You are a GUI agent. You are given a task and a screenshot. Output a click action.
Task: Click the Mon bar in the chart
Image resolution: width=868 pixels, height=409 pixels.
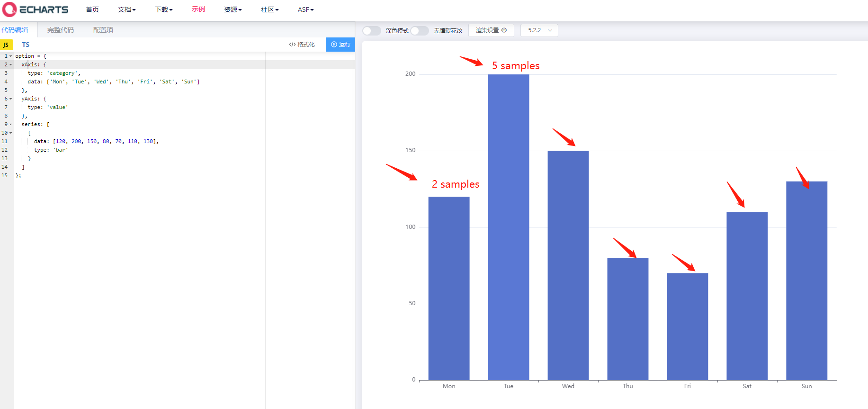pos(449,288)
